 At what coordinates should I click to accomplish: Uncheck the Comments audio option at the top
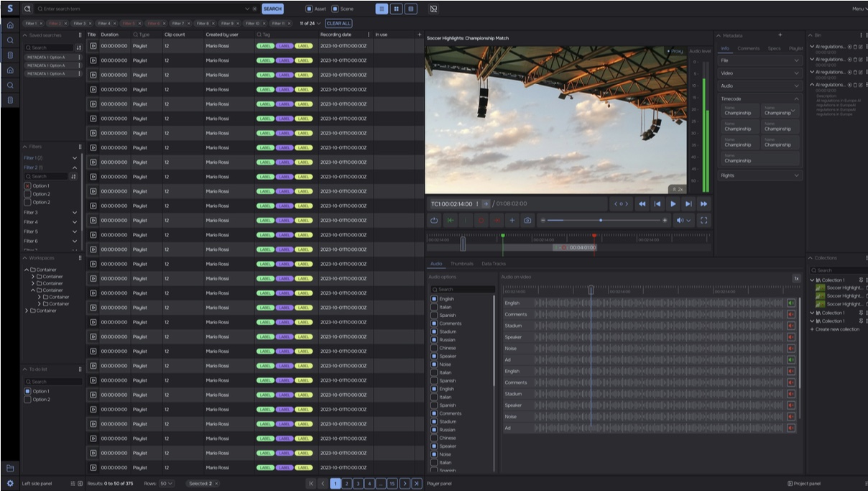click(434, 323)
